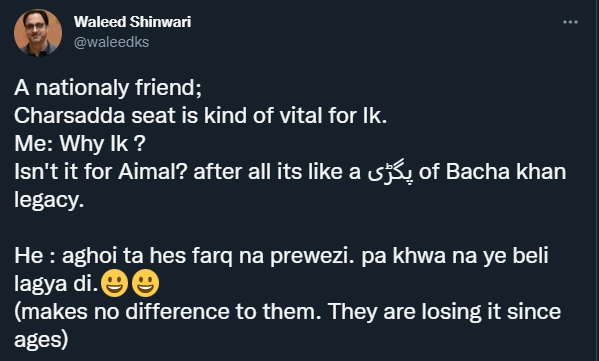Viewport: 599px width, 361px height.
Task: Open the three-dot more options menu
Action: point(570,22)
